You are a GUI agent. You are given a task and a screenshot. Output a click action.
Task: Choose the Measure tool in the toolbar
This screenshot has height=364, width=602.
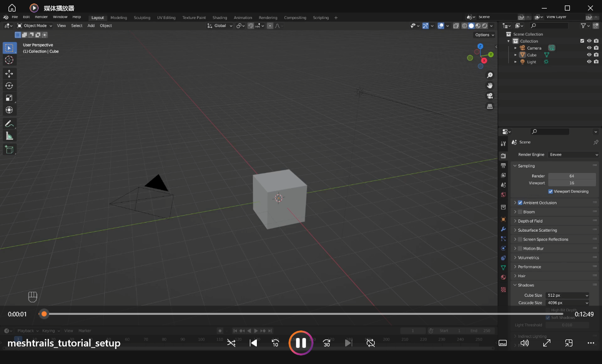[x=9, y=136]
